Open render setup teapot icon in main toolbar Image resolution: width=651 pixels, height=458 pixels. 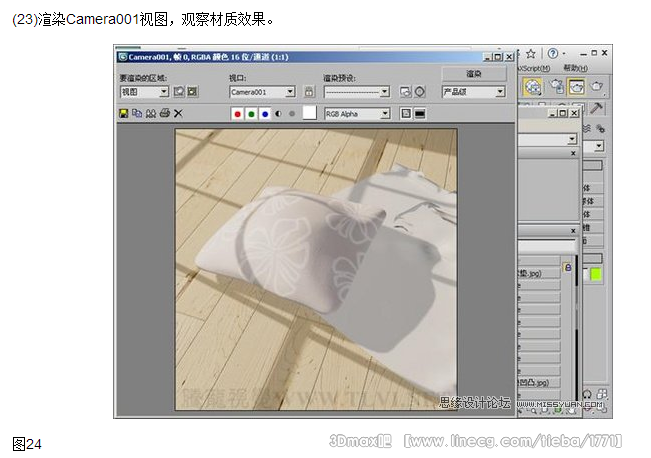click(x=556, y=86)
